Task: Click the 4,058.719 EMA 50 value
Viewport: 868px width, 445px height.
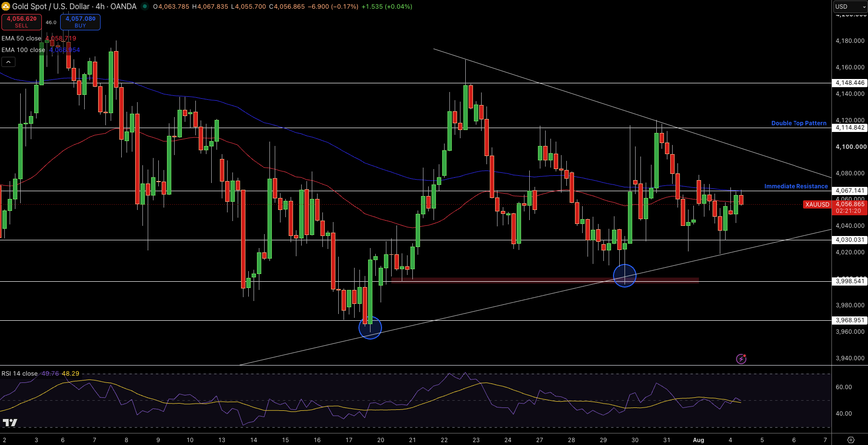Action: pos(61,39)
